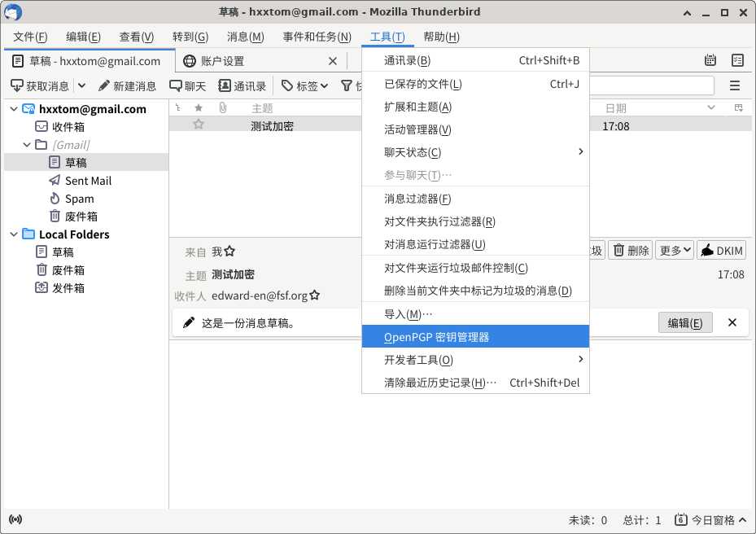Viewport: 756px width, 534px height.
Task: Collapse the Local Folders tree
Action: point(14,234)
